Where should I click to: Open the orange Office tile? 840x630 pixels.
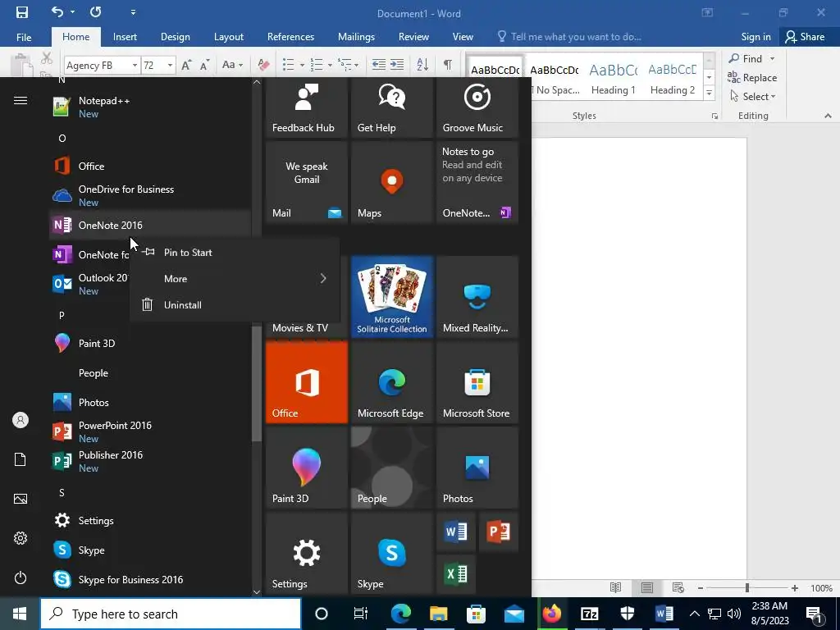307,382
